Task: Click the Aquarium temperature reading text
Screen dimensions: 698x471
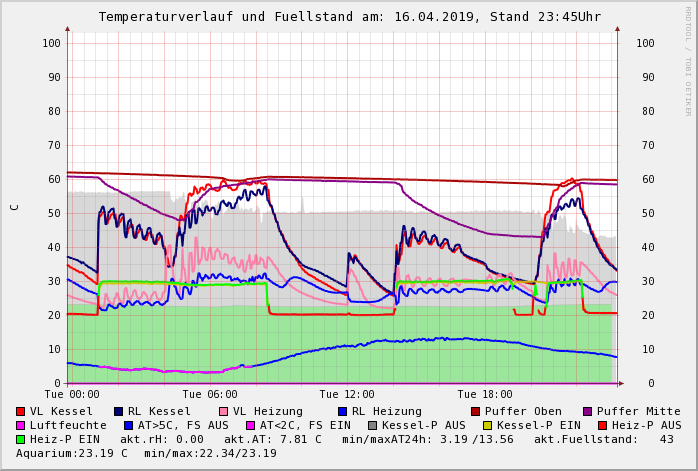Action: pyautogui.click(x=65, y=453)
